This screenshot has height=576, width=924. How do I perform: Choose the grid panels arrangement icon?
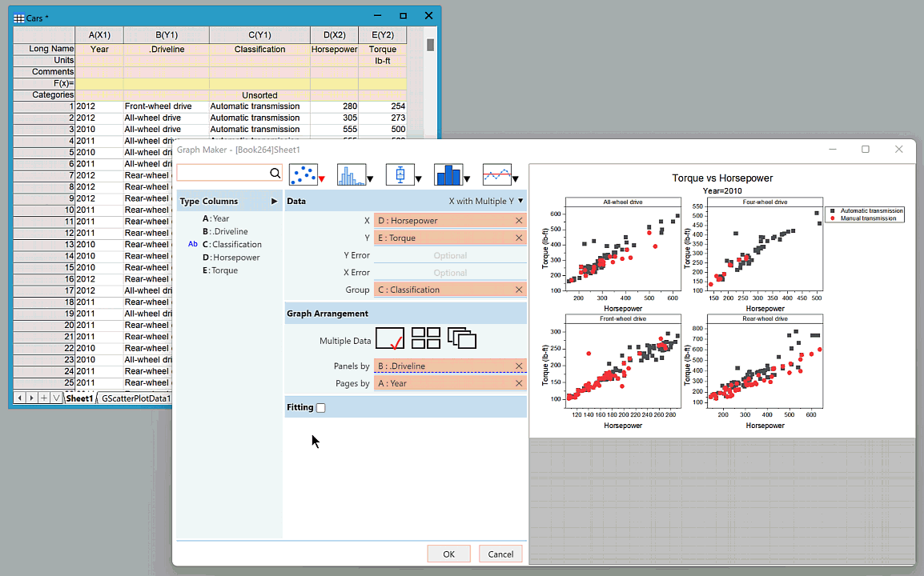(426, 338)
